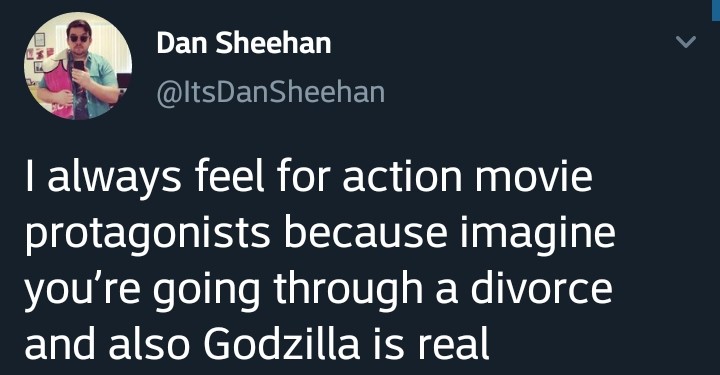Click the word Godzilla in the tweet

pos(281,344)
